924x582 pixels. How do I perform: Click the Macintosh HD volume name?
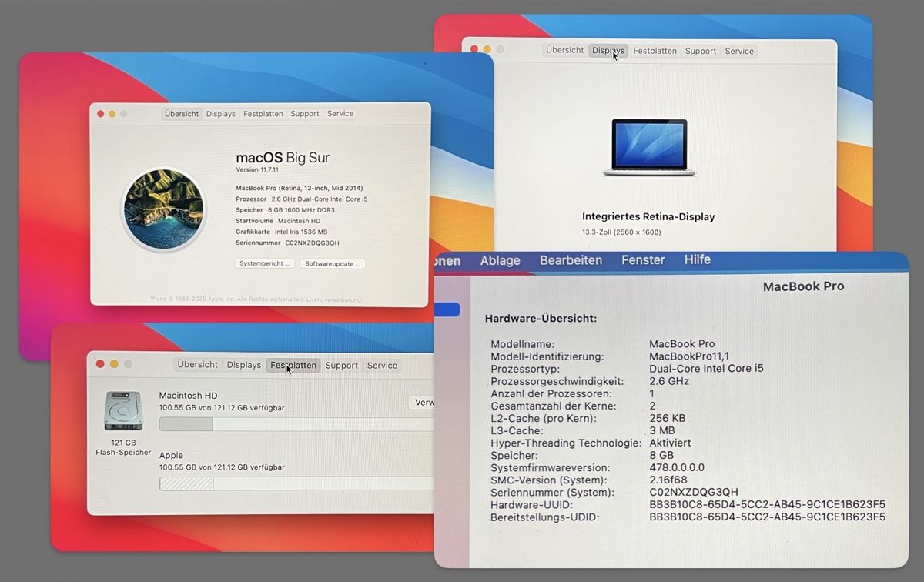pos(188,396)
